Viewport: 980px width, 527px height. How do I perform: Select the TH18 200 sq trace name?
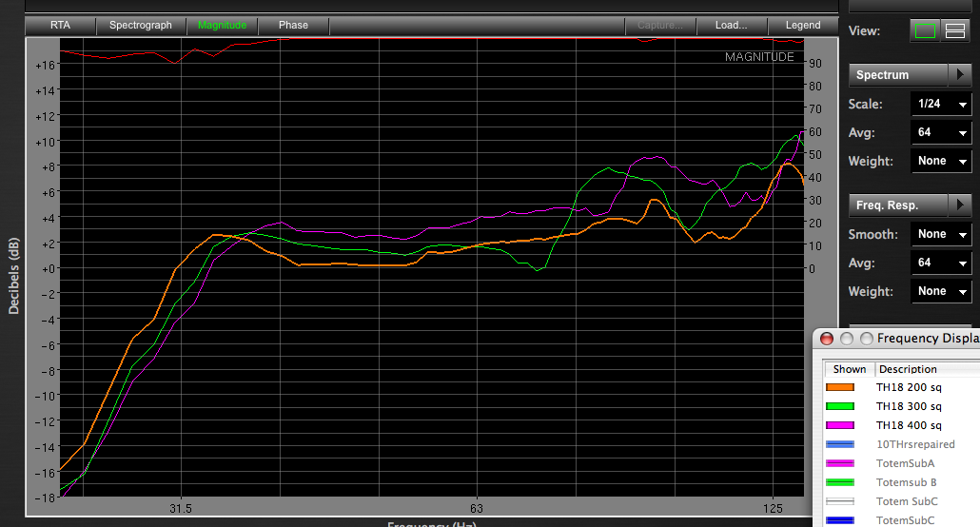(x=909, y=387)
